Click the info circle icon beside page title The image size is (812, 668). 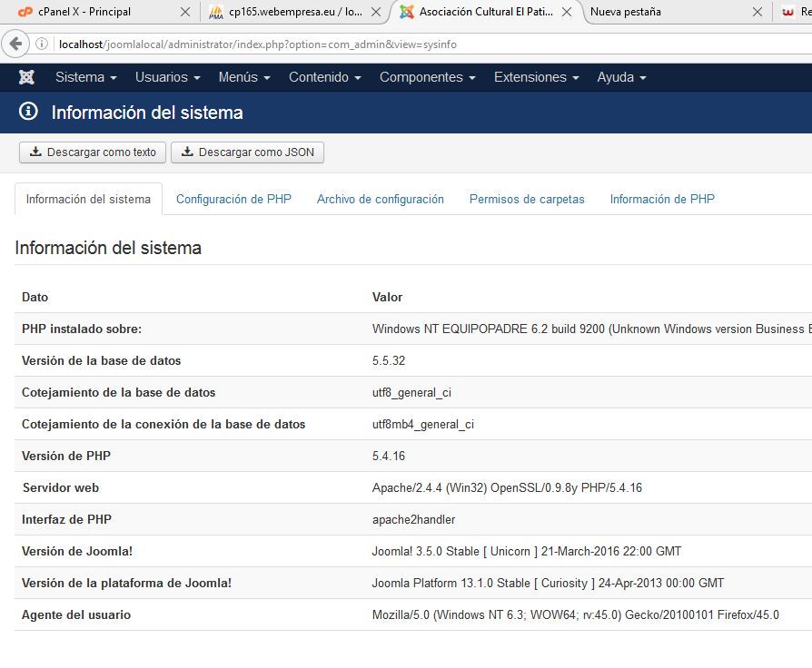[28, 112]
